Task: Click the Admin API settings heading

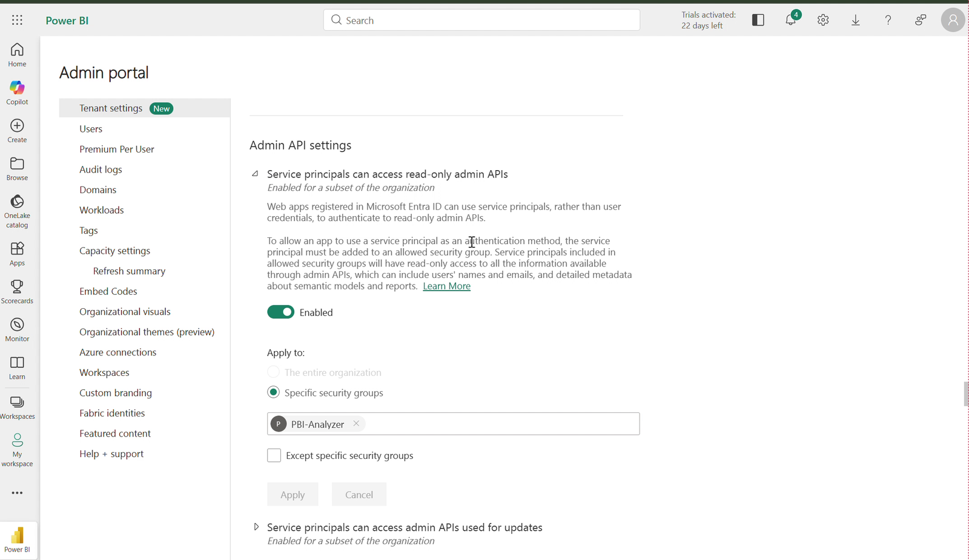Action: (x=300, y=145)
